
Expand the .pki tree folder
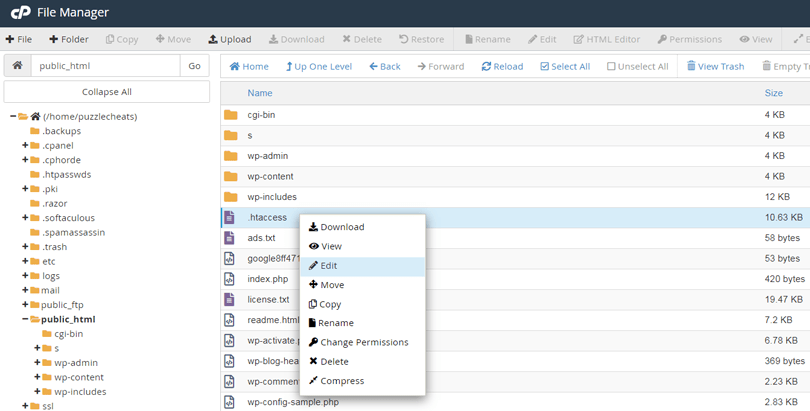tap(25, 189)
